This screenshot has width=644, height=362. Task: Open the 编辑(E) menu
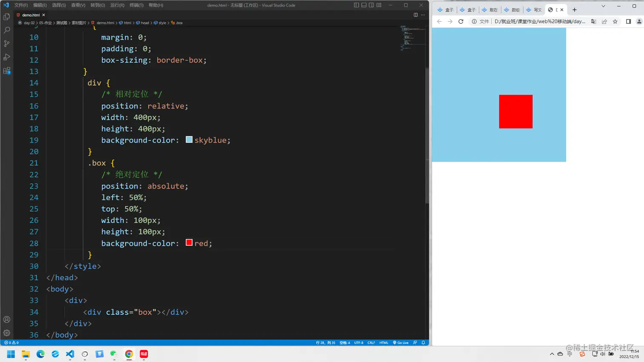pos(40,5)
